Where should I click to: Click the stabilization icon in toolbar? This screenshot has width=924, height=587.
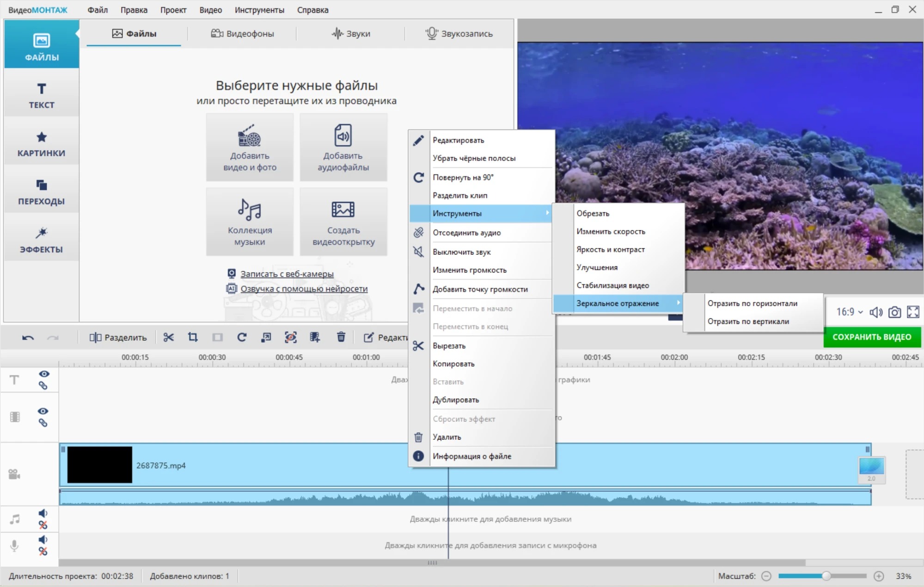(291, 337)
